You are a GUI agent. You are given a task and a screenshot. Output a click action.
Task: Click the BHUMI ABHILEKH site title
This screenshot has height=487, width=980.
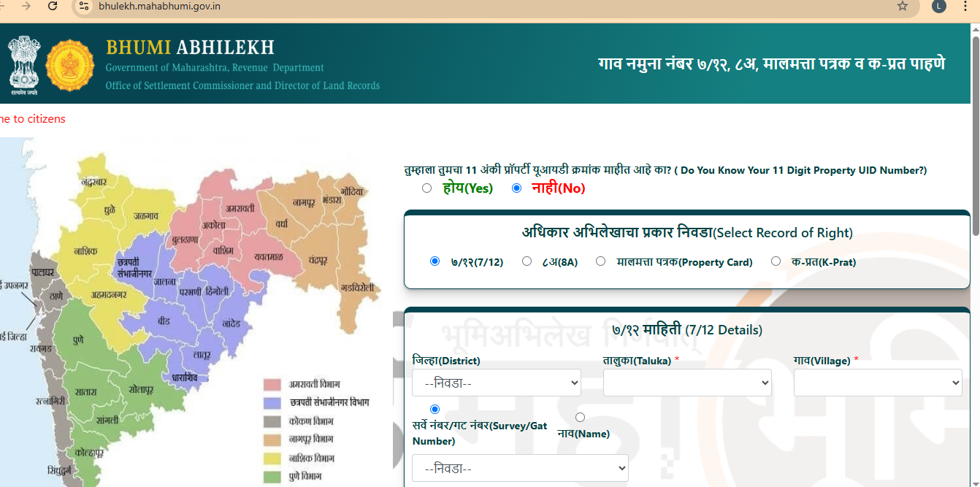pos(190,47)
